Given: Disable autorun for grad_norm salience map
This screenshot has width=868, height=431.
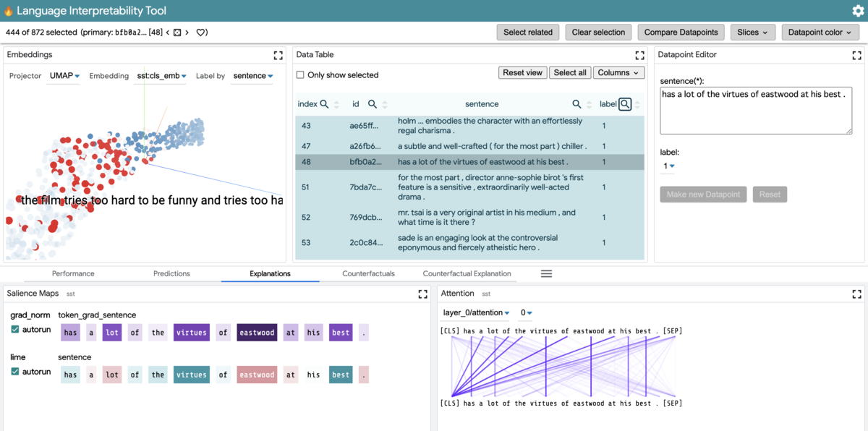Looking at the screenshot, I should (16, 330).
